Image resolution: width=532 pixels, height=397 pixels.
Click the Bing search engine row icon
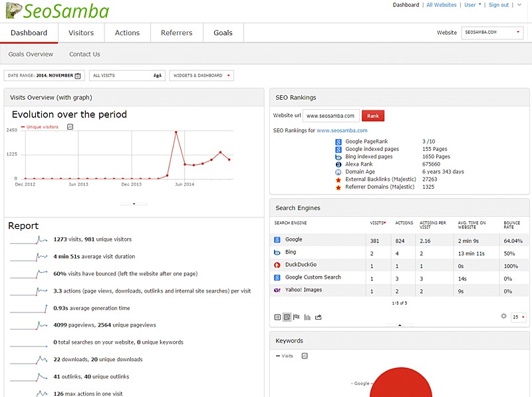click(x=277, y=253)
